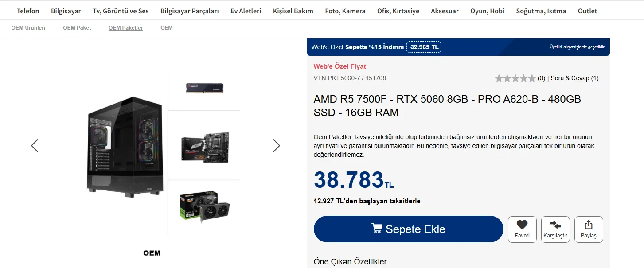This screenshot has height=268, width=644.
Task: Go to OEM Paketler breadcrumb link
Action: pyautogui.click(x=125, y=28)
